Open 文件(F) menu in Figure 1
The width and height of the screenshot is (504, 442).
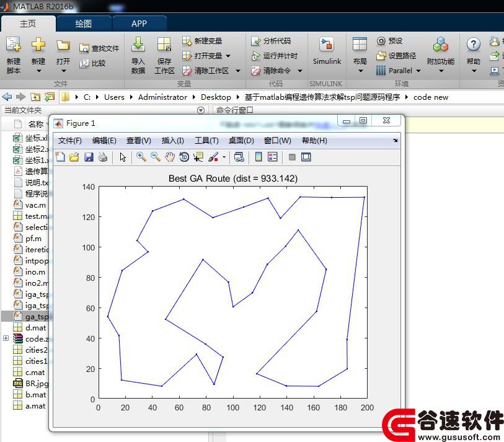(70, 141)
